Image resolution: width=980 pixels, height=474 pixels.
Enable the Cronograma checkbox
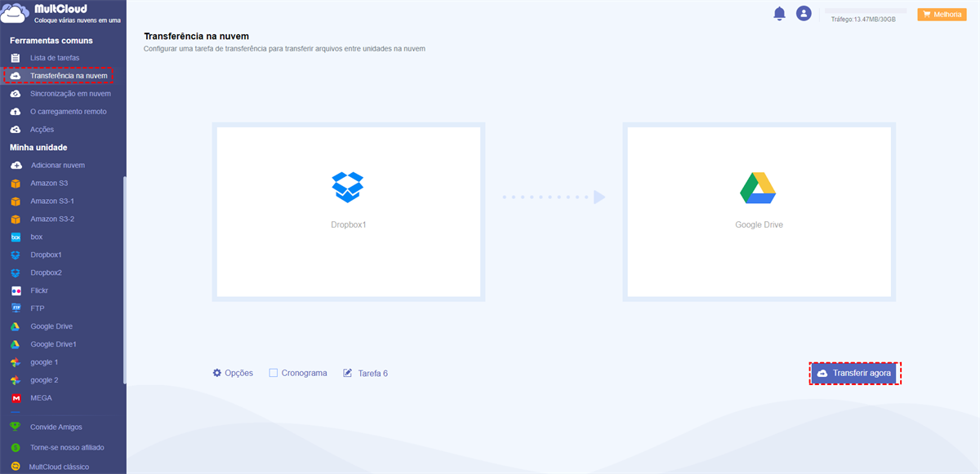[x=274, y=373]
